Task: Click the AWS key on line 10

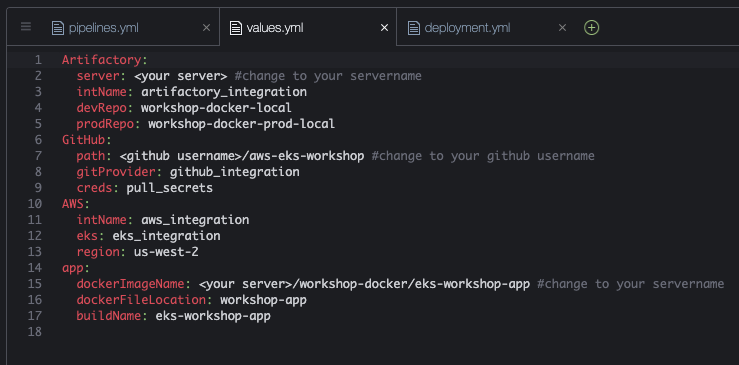Action: click(73, 204)
